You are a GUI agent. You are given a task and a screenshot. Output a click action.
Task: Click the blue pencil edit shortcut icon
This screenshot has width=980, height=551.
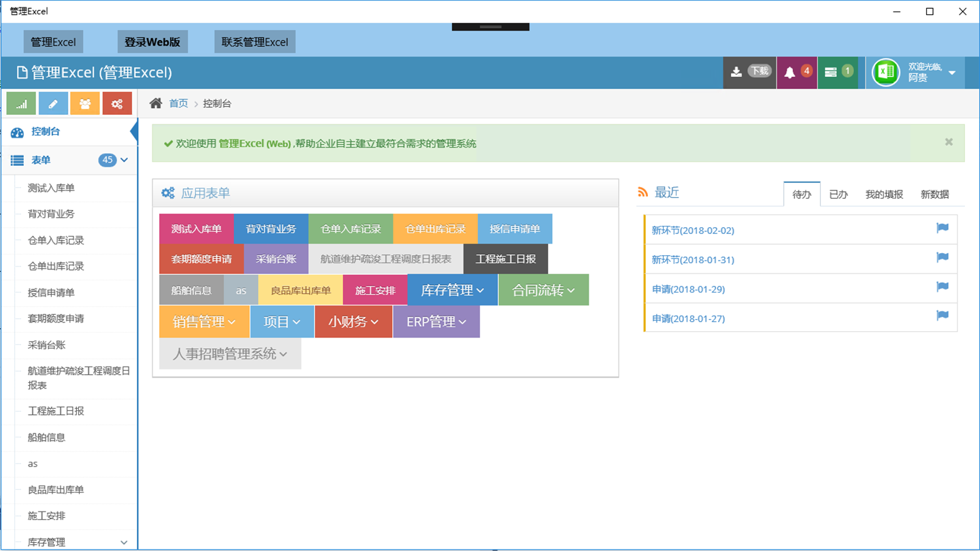[x=53, y=103]
